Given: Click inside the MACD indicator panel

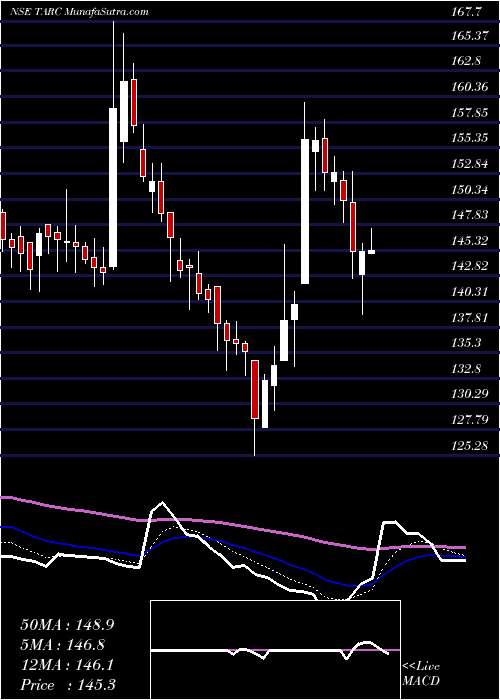Looking at the screenshot, I should tap(276, 650).
